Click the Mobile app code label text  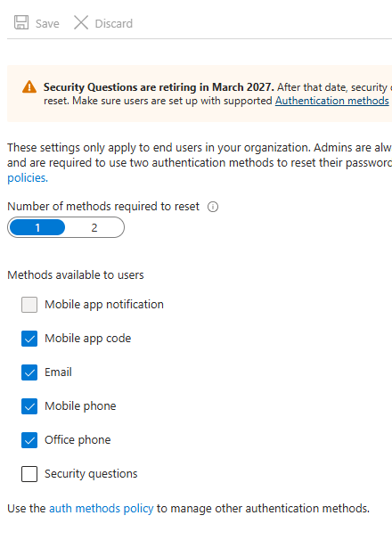click(88, 339)
